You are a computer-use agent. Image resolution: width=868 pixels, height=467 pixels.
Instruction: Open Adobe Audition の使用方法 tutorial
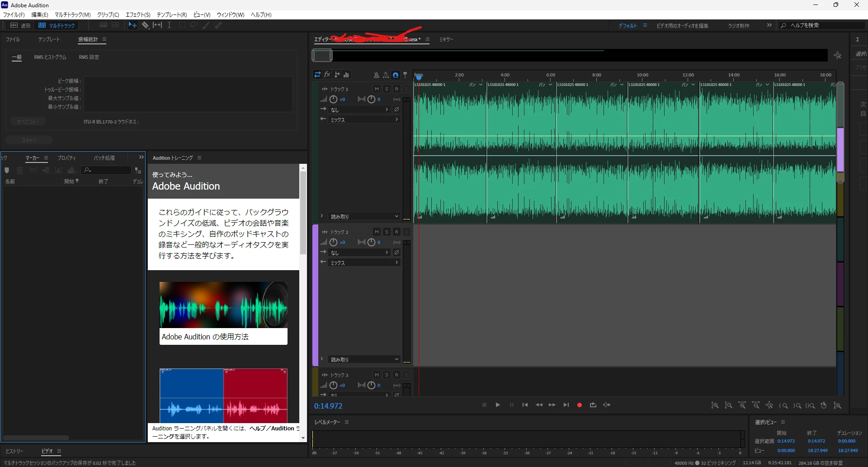(x=223, y=313)
